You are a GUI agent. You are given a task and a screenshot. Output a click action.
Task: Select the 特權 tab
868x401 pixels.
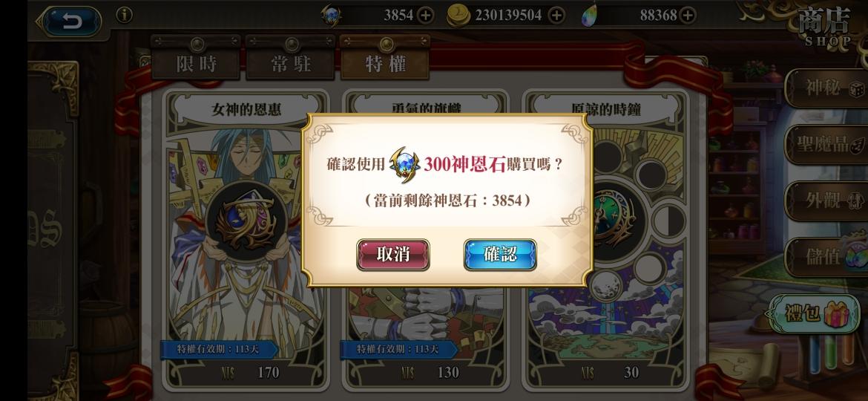(385, 58)
